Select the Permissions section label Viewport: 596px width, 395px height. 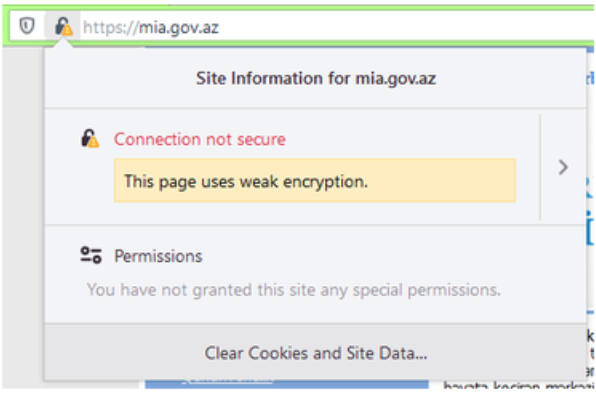point(158,256)
